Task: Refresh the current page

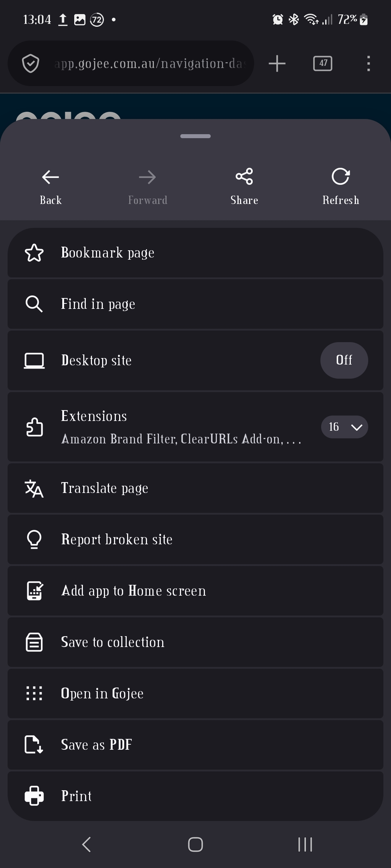Action: click(341, 176)
